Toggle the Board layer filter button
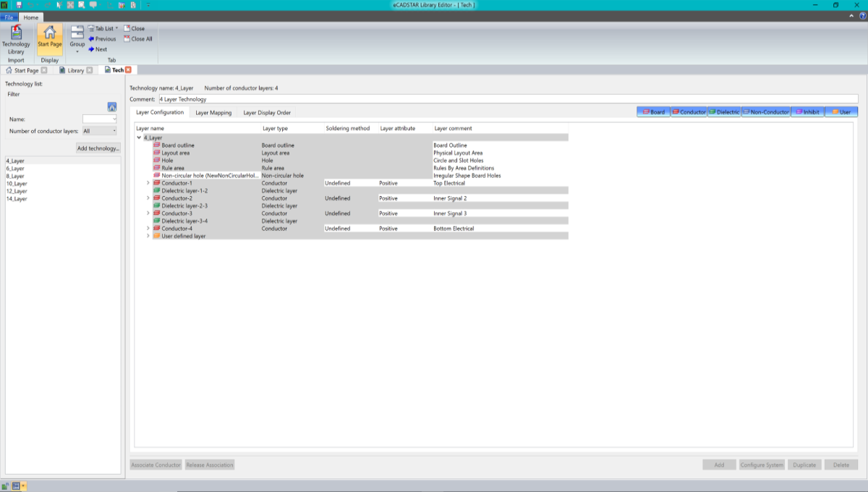 (x=652, y=112)
